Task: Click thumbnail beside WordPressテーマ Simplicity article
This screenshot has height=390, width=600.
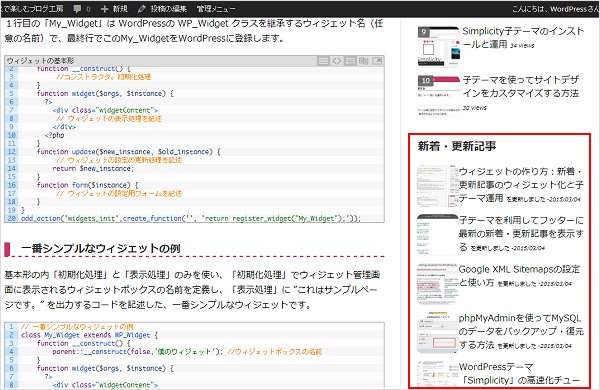Action: tap(437, 374)
